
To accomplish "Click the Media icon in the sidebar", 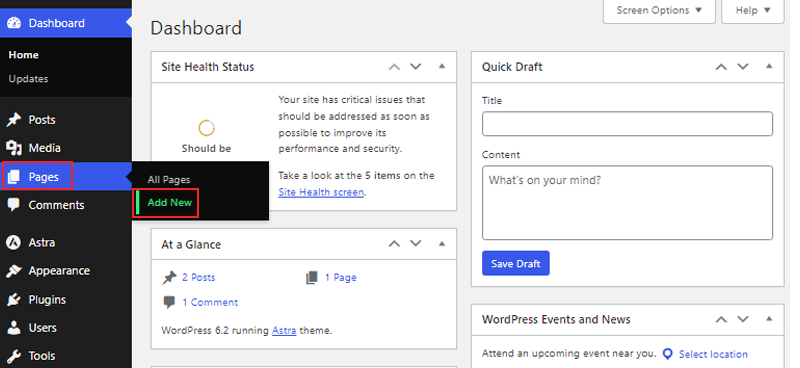I will click(x=14, y=148).
